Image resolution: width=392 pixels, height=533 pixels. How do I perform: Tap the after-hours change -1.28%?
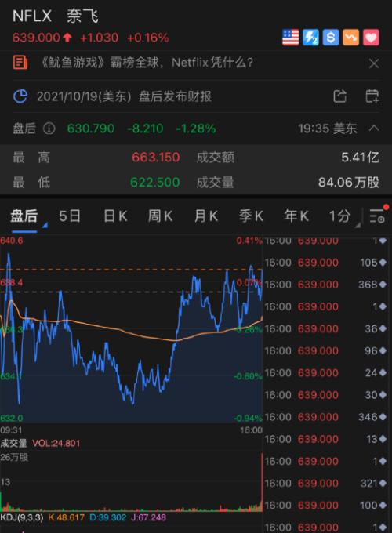pyautogui.click(x=196, y=129)
